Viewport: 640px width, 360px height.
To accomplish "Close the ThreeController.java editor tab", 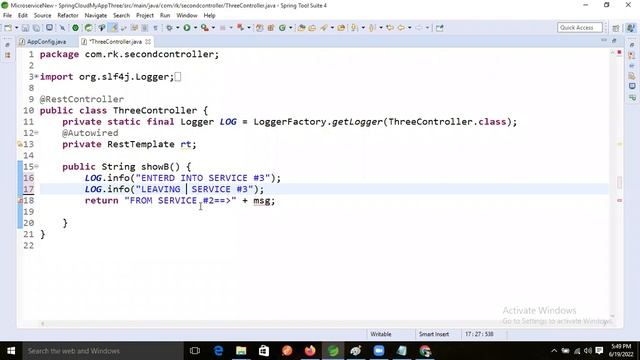I will [x=148, y=42].
